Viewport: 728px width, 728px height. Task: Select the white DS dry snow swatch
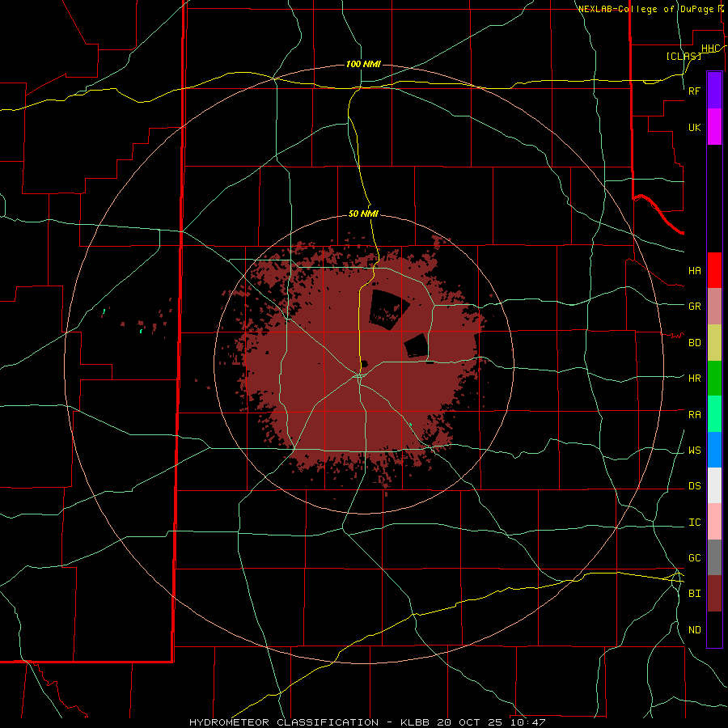click(714, 485)
